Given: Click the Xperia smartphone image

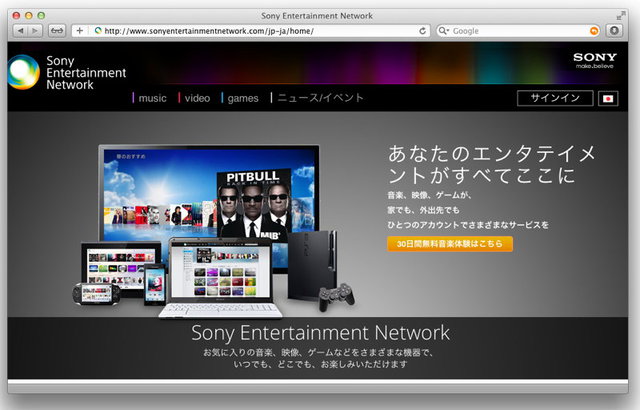Looking at the screenshot, I should click(155, 285).
